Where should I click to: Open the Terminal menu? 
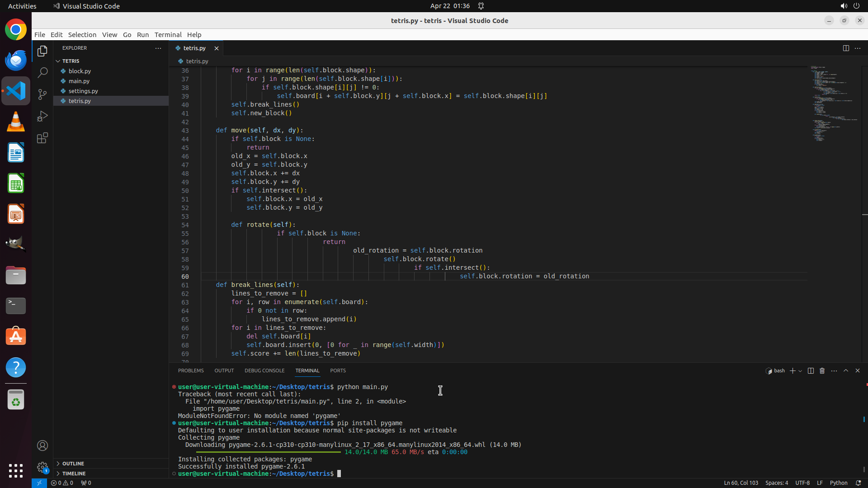click(168, 35)
